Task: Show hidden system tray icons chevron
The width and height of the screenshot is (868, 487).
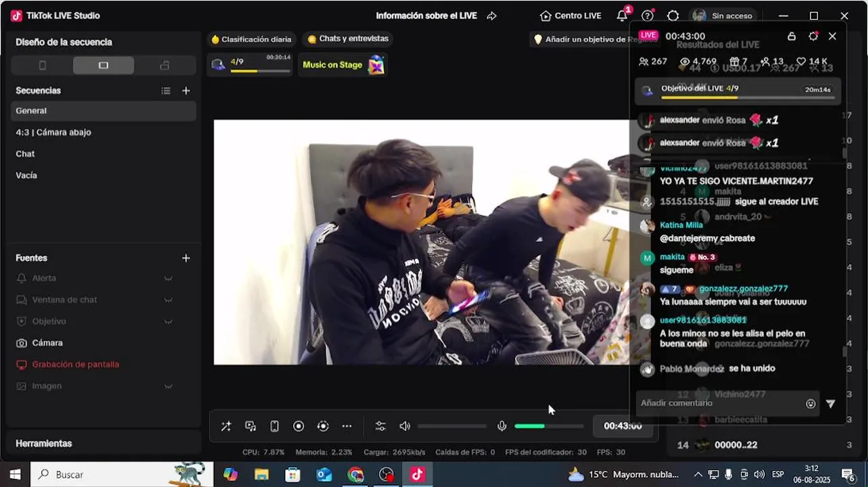Action: tap(698, 475)
